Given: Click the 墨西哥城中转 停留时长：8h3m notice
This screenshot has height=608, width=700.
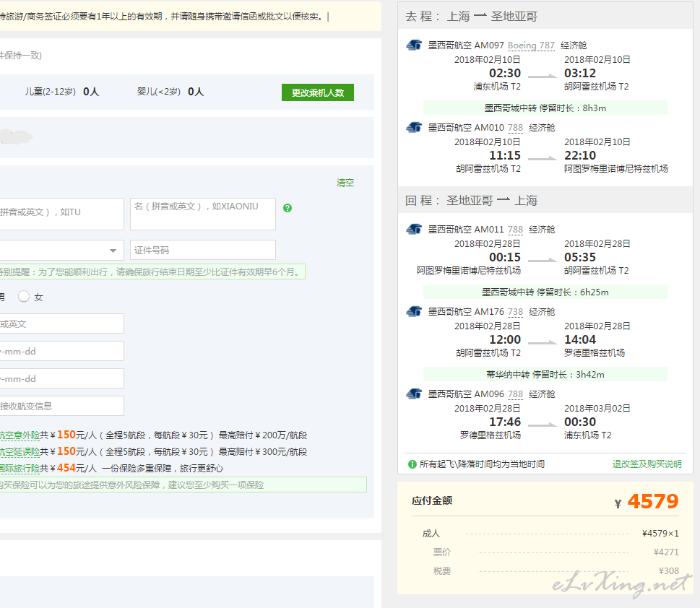Looking at the screenshot, I should coord(545,108).
